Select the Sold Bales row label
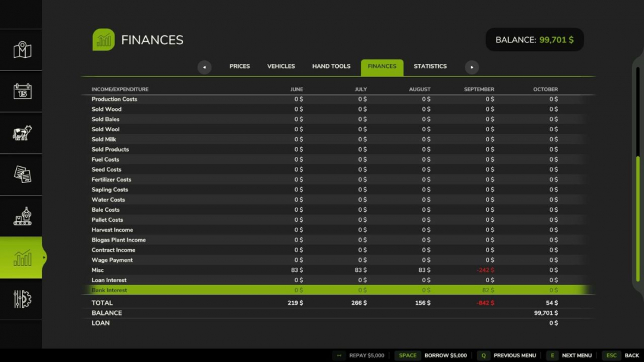 105,119
